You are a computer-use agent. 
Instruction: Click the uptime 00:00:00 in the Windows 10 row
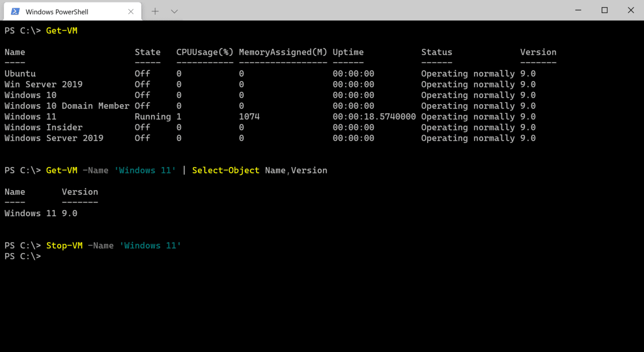click(353, 95)
